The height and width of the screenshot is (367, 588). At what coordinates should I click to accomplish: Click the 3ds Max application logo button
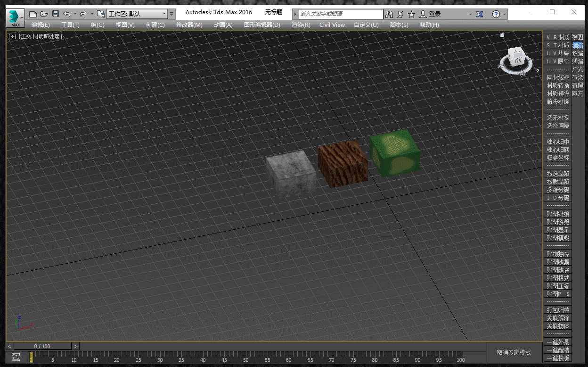(x=15, y=18)
